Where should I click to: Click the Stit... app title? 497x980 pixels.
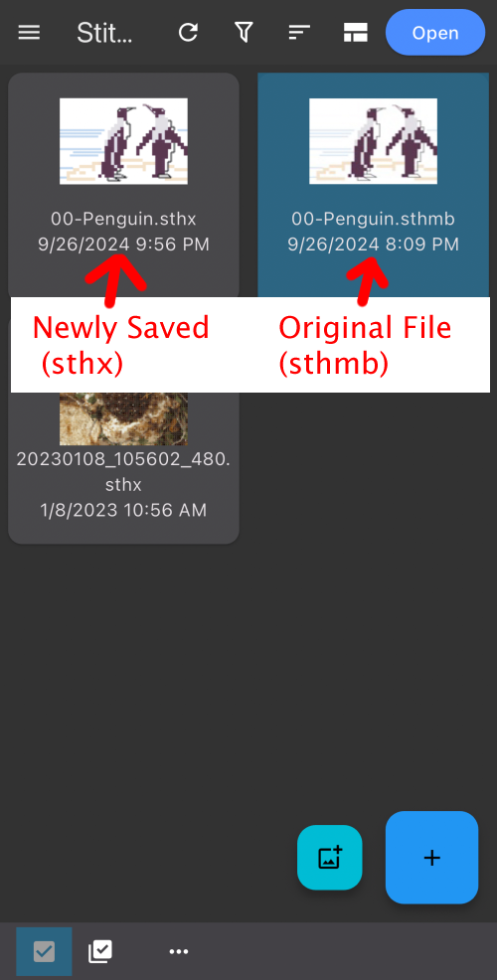click(104, 33)
